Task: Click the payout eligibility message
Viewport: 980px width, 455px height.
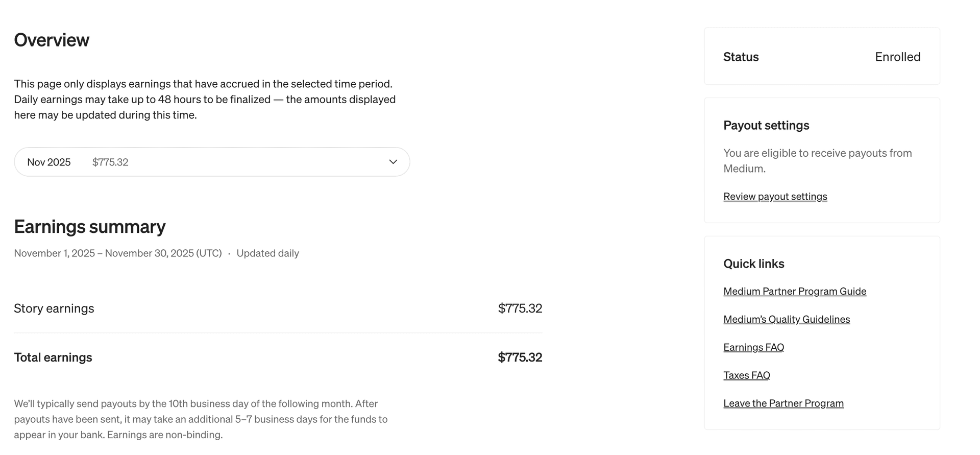Action: pos(817,160)
